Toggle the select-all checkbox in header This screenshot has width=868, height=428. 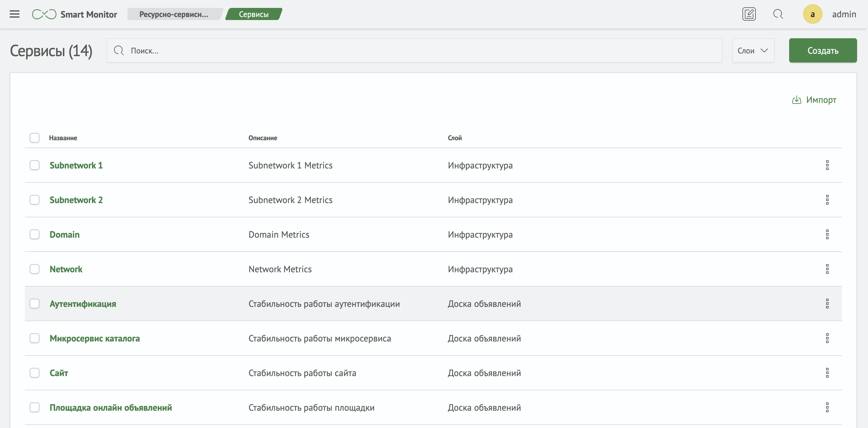pyautogui.click(x=34, y=138)
